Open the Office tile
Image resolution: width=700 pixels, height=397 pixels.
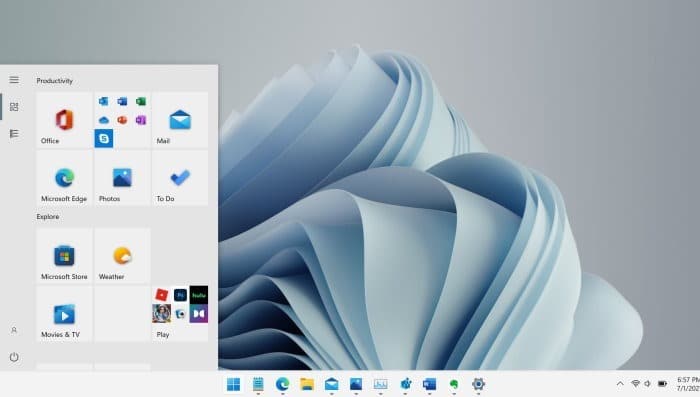64,120
